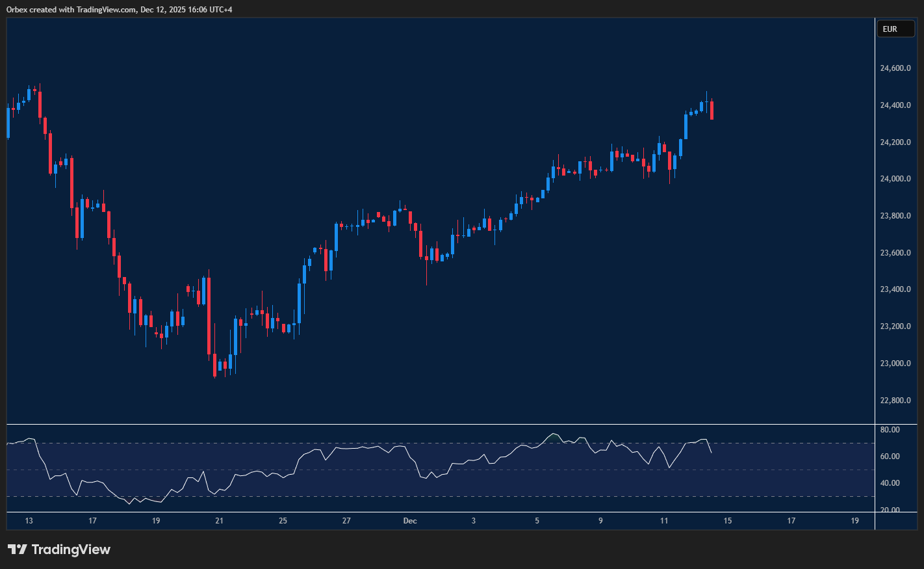Image resolution: width=924 pixels, height=569 pixels.
Task: Click the RSI line at its highest peak
Action: click(x=554, y=432)
